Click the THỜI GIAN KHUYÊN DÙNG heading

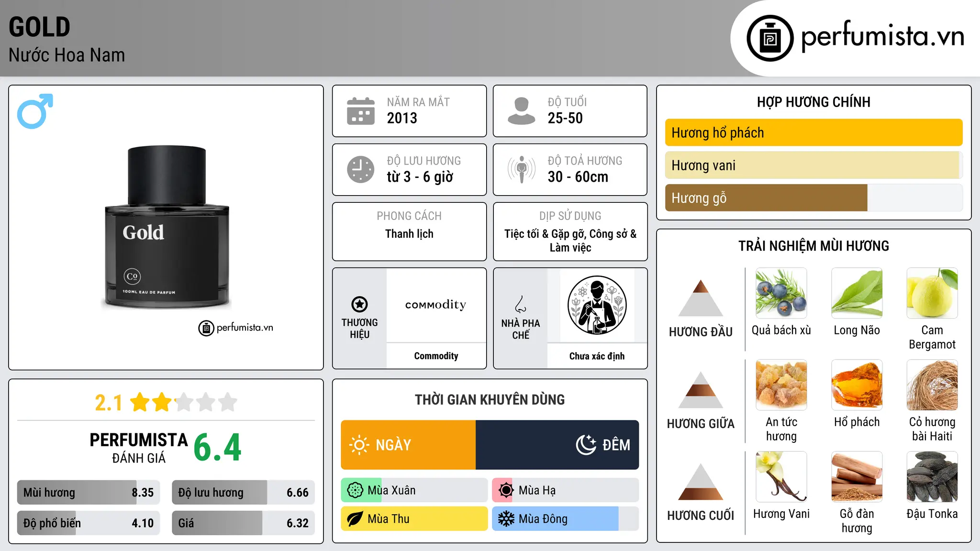(x=490, y=400)
